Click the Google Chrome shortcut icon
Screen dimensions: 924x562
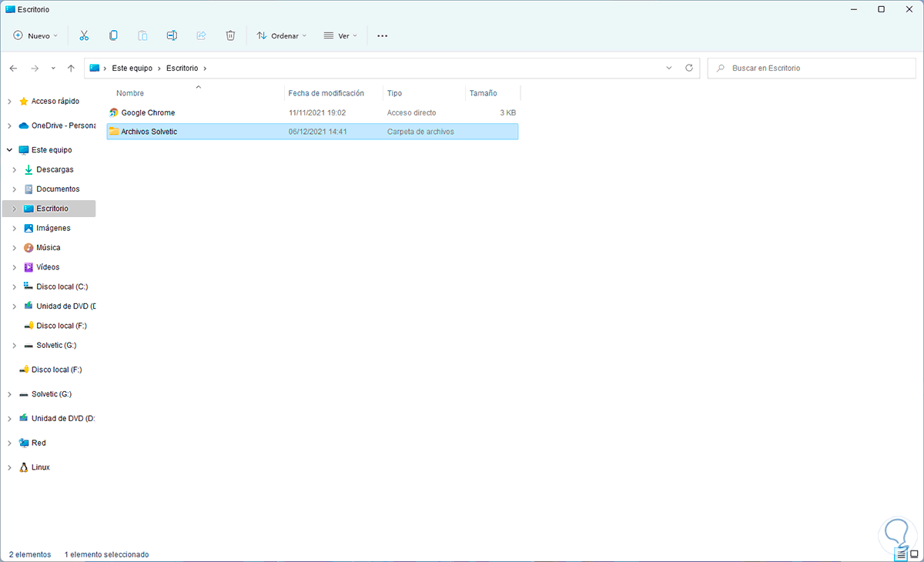[114, 112]
